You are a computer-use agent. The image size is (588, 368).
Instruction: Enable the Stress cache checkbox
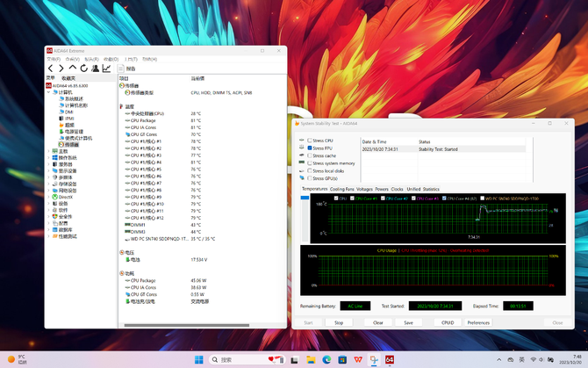click(310, 155)
